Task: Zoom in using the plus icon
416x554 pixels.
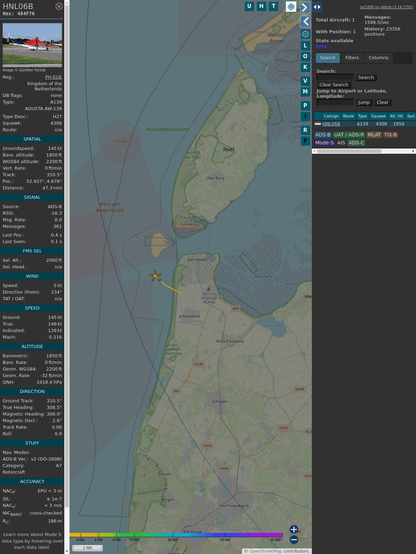Action: pos(294,529)
